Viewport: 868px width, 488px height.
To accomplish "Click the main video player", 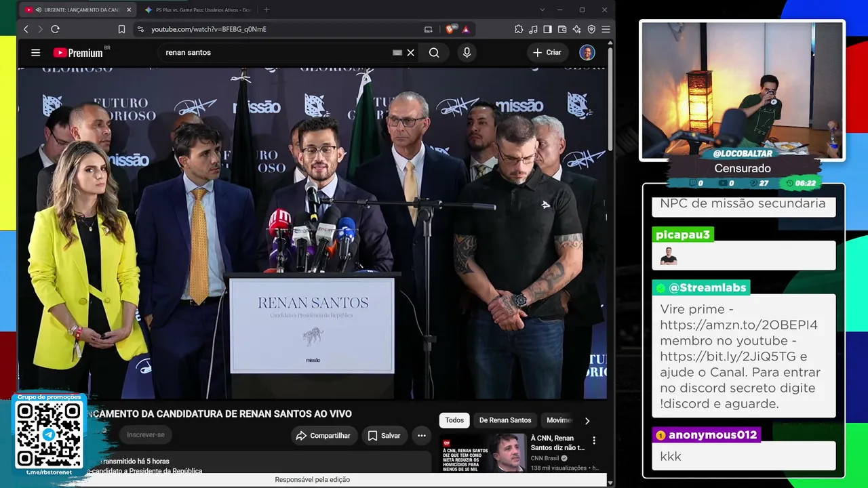I will [312, 232].
